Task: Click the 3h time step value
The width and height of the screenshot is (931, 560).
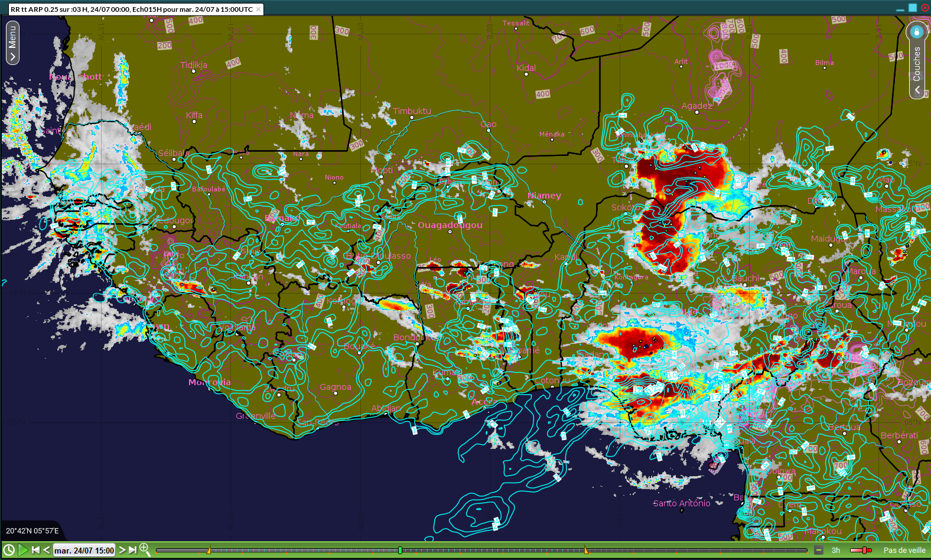Action: (x=836, y=550)
